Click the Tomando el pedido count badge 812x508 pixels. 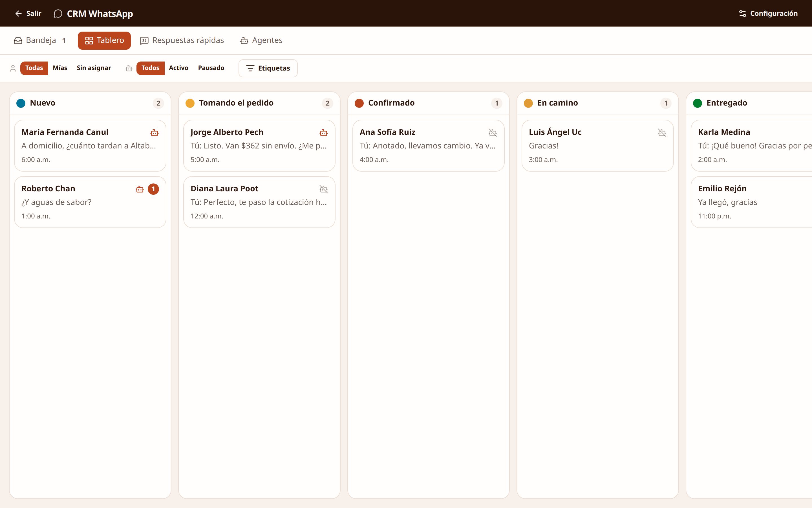click(328, 103)
